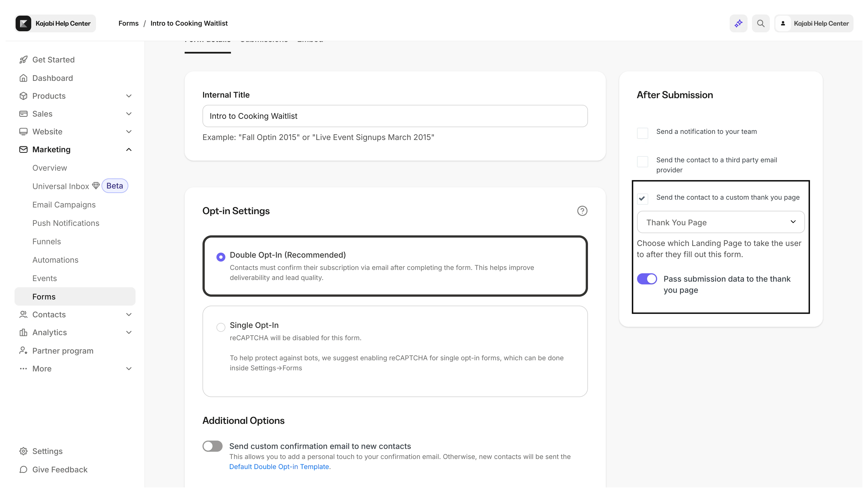Open the Default Double Opt-in Template link
The width and height of the screenshot is (868, 493).
click(279, 467)
